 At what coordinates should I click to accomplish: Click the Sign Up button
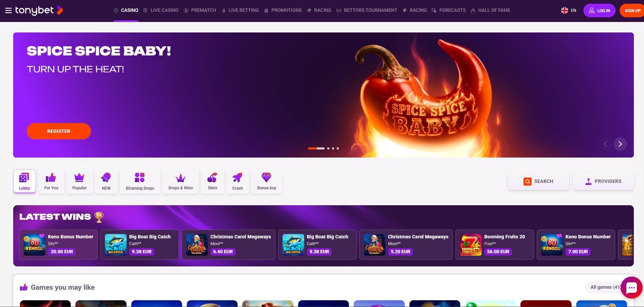[x=632, y=10]
